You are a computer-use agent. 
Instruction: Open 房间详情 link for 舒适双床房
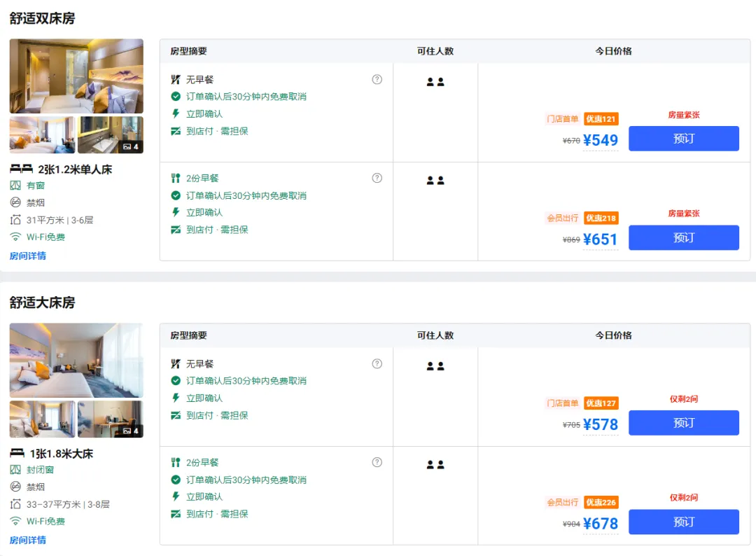coord(28,256)
